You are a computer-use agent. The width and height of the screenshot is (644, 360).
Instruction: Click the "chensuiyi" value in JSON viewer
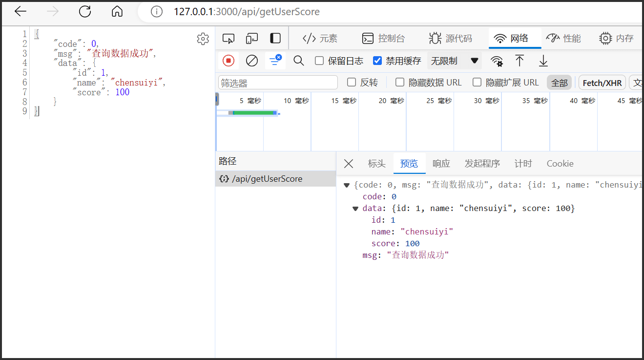click(x=136, y=83)
